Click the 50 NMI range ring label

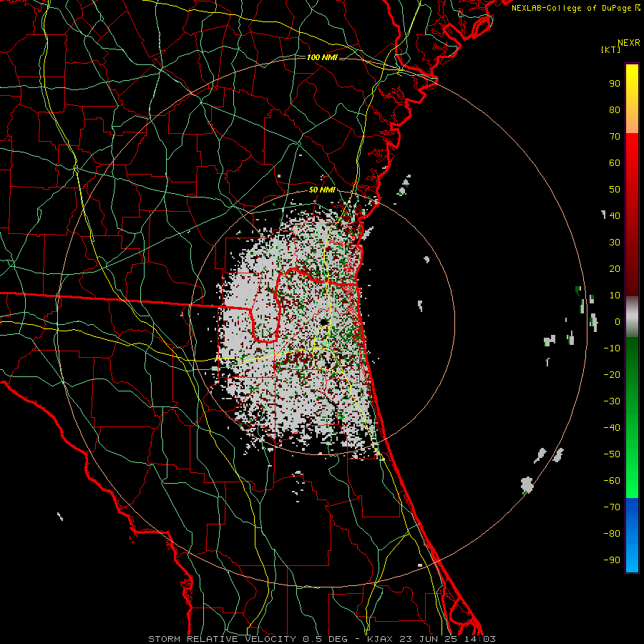click(322, 190)
